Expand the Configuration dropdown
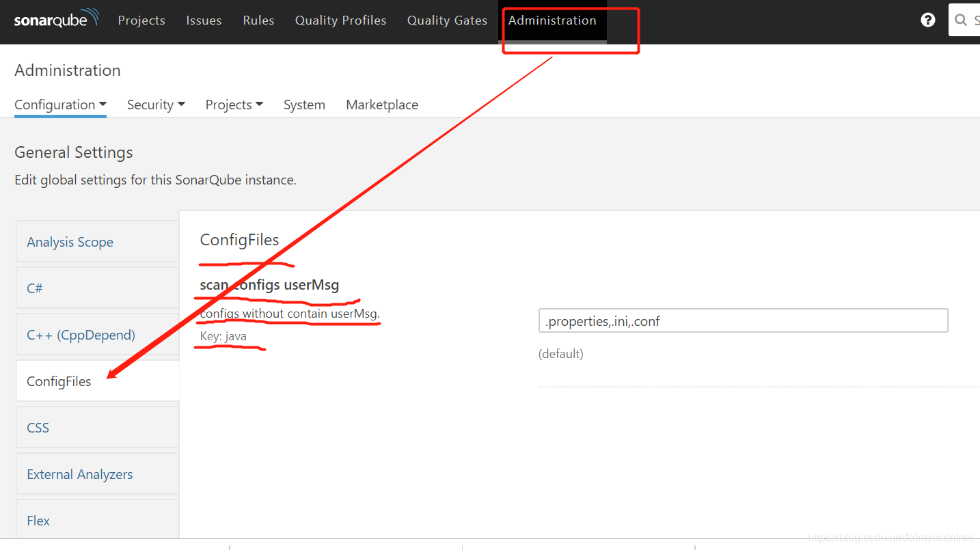The height and width of the screenshot is (550, 980). pyautogui.click(x=60, y=105)
